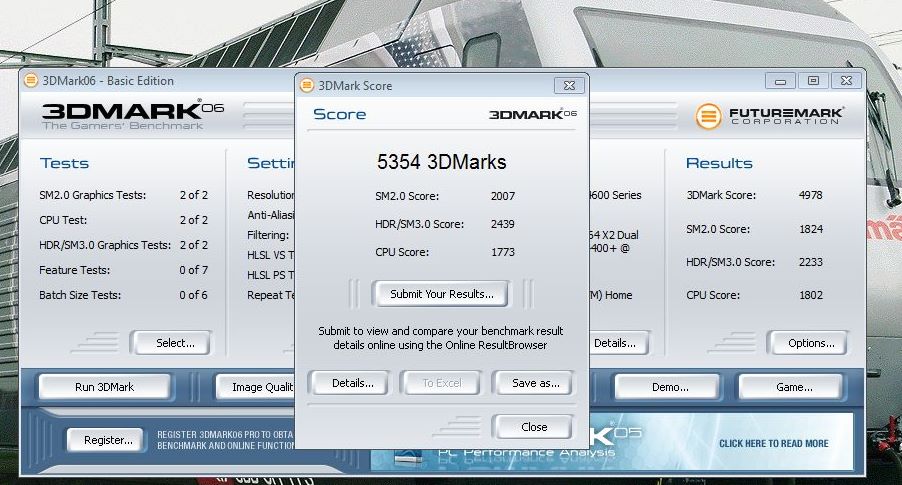Click Save as in Score dialog

point(535,383)
